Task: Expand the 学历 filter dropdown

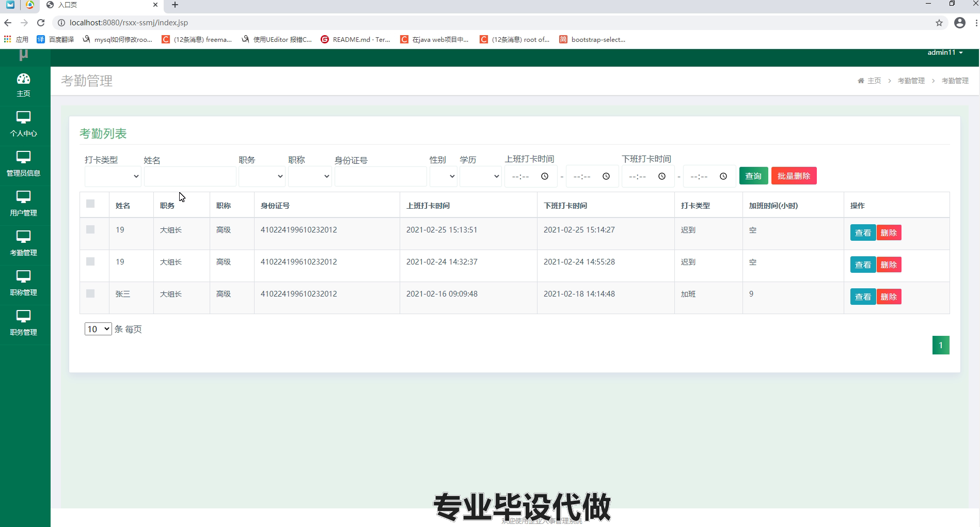Action: tap(480, 176)
